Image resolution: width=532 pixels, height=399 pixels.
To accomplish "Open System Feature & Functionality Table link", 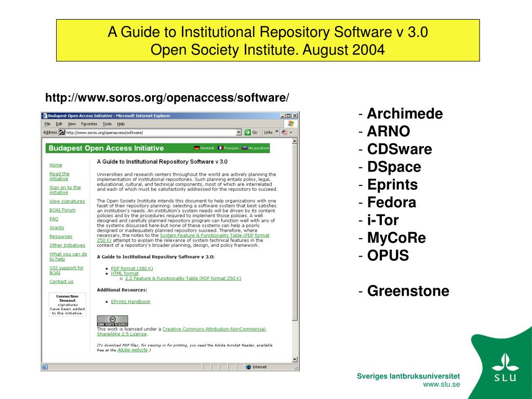I will (x=215, y=235).
